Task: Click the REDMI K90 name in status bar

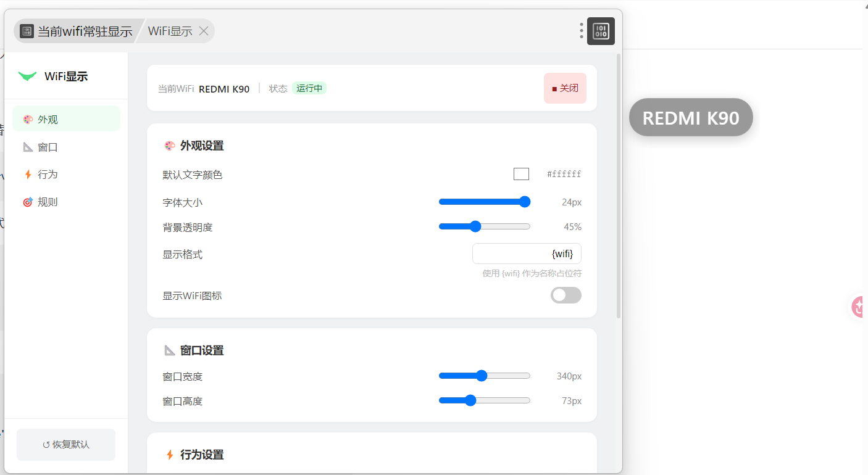Action: pyautogui.click(x=224, y=89)
